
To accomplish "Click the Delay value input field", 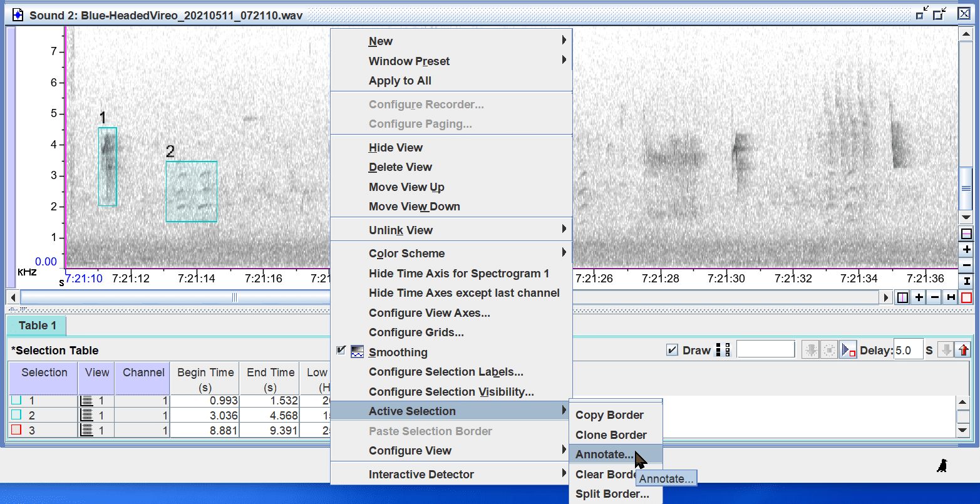I will [x=908, y=350].
